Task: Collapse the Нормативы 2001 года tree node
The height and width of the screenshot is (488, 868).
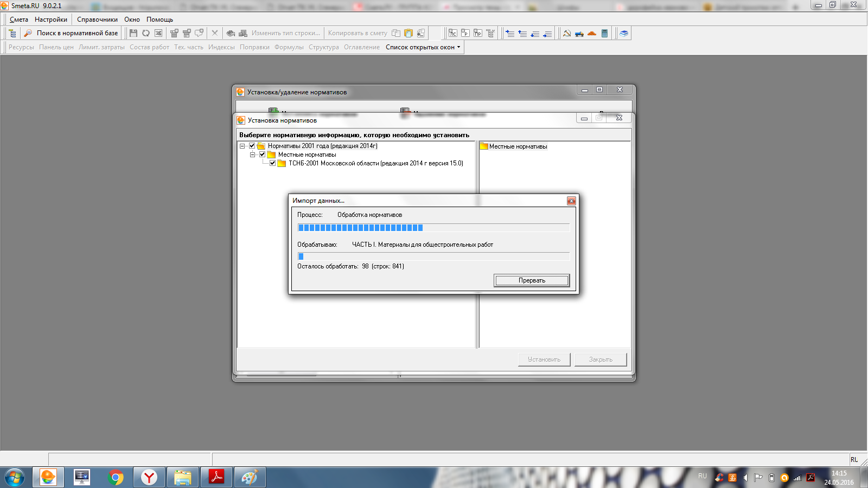Action: (x=242, y=146)
